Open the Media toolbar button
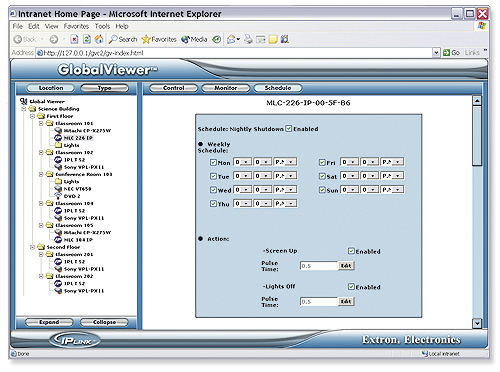Screen dimensions: 500x372 194,39
